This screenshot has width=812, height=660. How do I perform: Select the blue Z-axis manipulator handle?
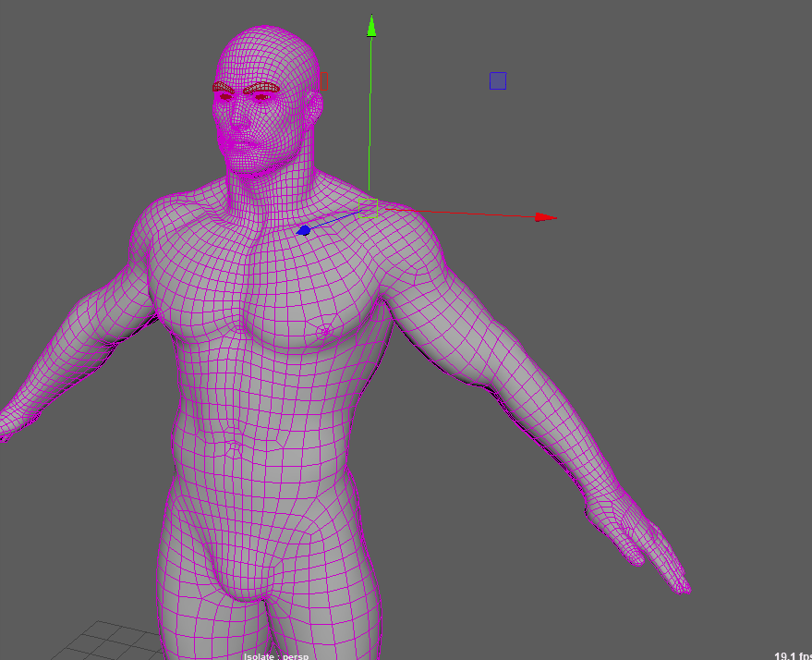pos(303,230)
